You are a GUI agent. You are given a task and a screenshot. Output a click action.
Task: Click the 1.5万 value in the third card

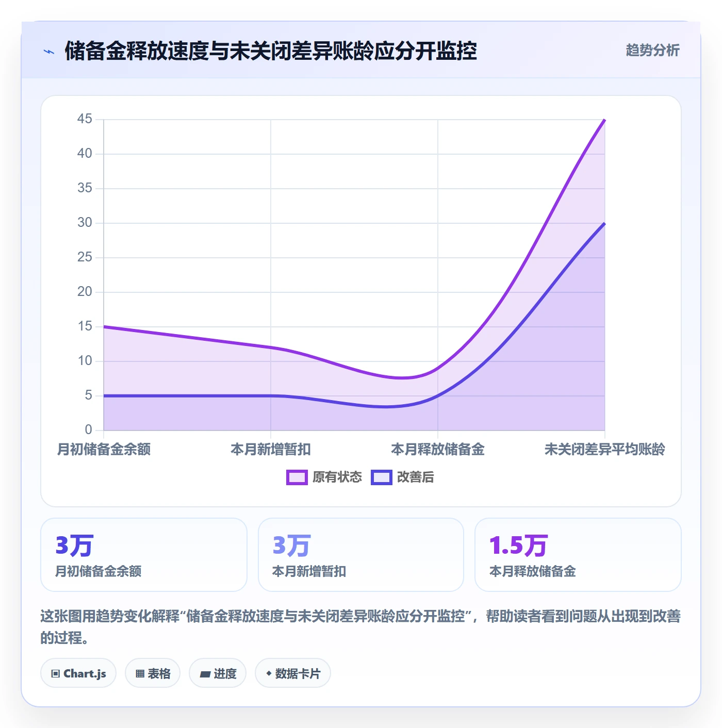pyautogui.click(x=518, y=545)
